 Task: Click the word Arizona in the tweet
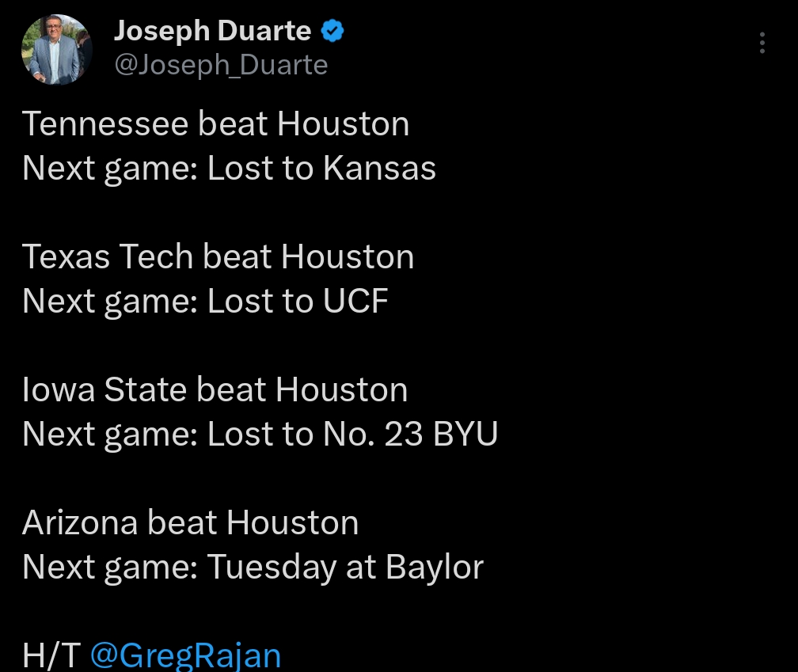click(80, 523)
